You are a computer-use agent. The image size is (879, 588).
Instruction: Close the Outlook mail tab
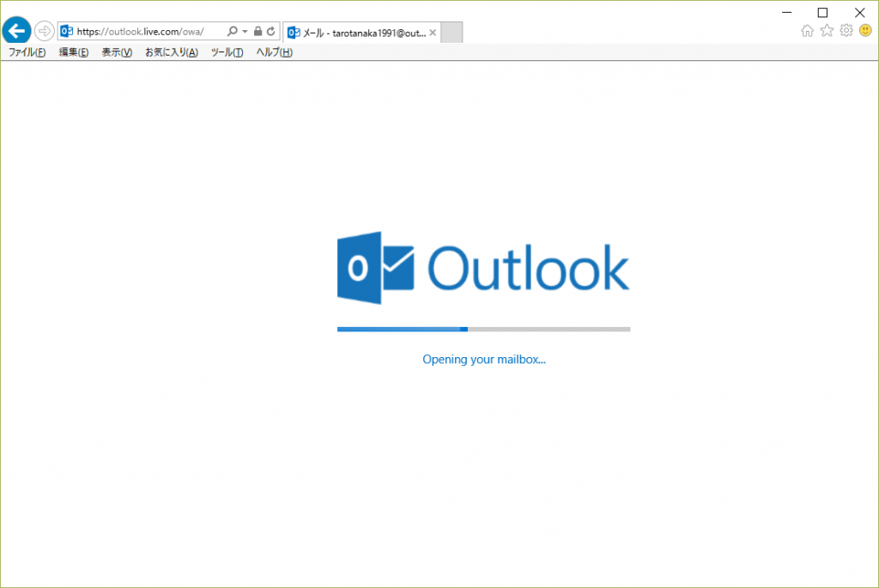[x=433, y=33]
